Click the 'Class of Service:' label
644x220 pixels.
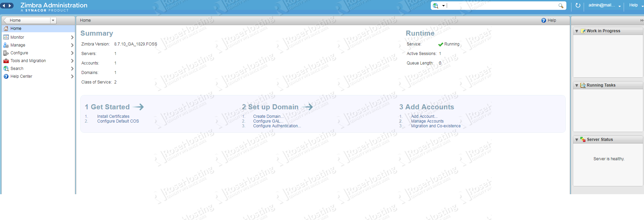(x=97, y=82)
